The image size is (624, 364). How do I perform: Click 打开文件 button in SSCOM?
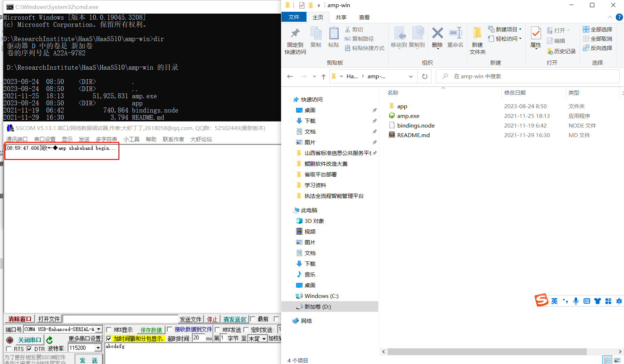(x=49, y=319)
